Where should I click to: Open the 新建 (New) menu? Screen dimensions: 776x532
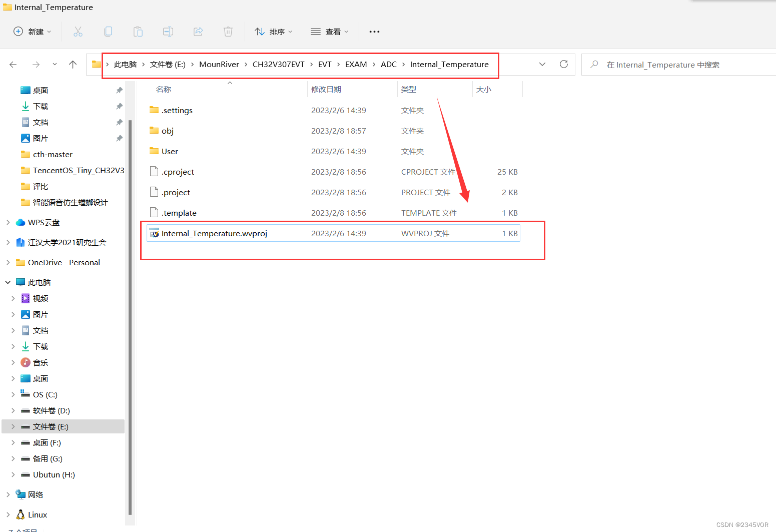[32, 32]
